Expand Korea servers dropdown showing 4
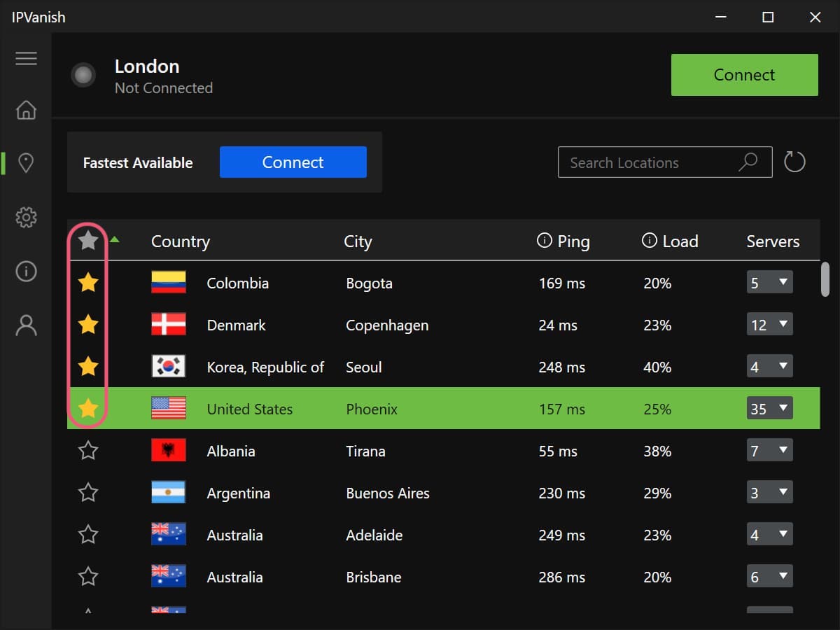Screen dimensions: 840x630 coord(769,367)
